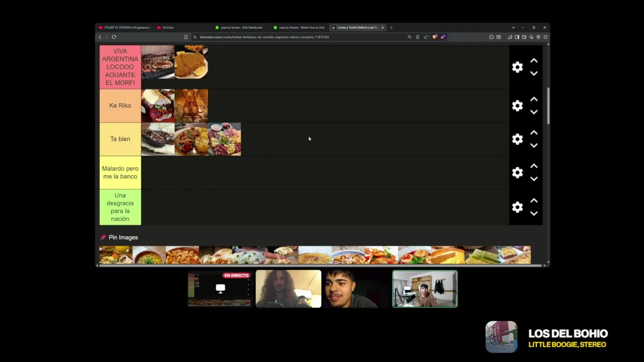Screen dimensions: 644x362
Task: Close the Tierlist Definitiva tab
Action: coord(382,28)
